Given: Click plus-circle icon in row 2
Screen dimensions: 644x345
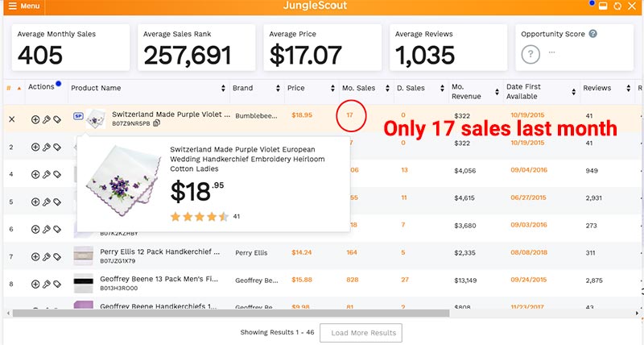Looking at the screenshot, I should point(35,147).
